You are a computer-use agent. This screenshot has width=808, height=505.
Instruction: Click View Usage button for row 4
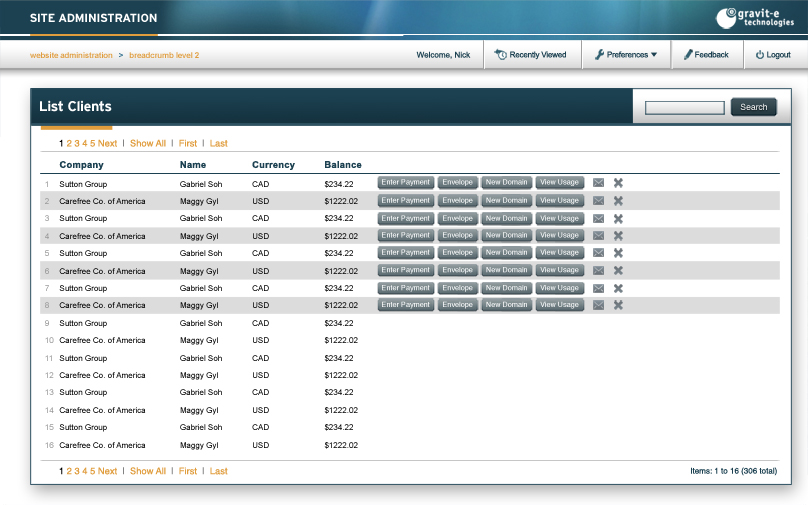point(560,235)
